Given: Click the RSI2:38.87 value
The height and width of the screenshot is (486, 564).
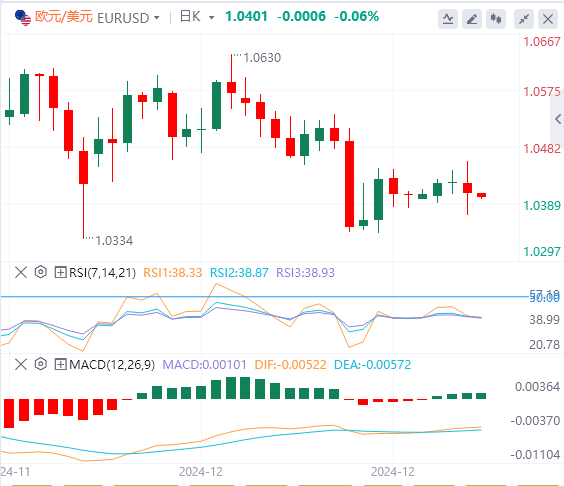Looking at the screenshot, I should tap(239, 273).
